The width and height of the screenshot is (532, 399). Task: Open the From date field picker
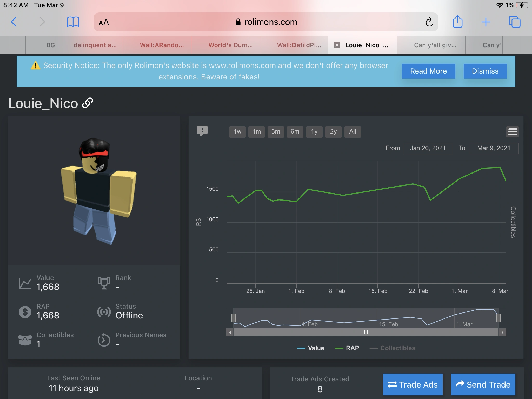click(x=428, y=148)
